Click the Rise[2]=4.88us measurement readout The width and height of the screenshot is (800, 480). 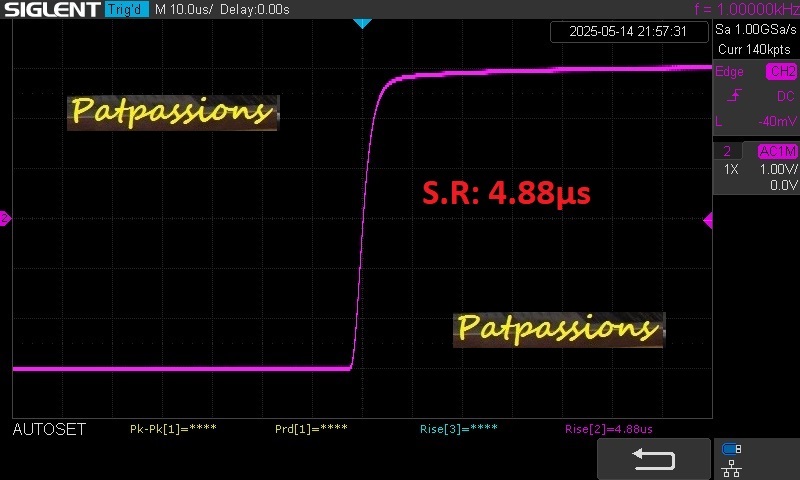tap(609, 429)
